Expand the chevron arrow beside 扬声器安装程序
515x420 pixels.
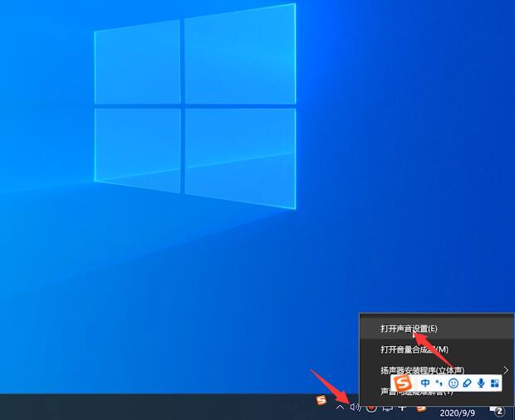click(x=506, y=370)
